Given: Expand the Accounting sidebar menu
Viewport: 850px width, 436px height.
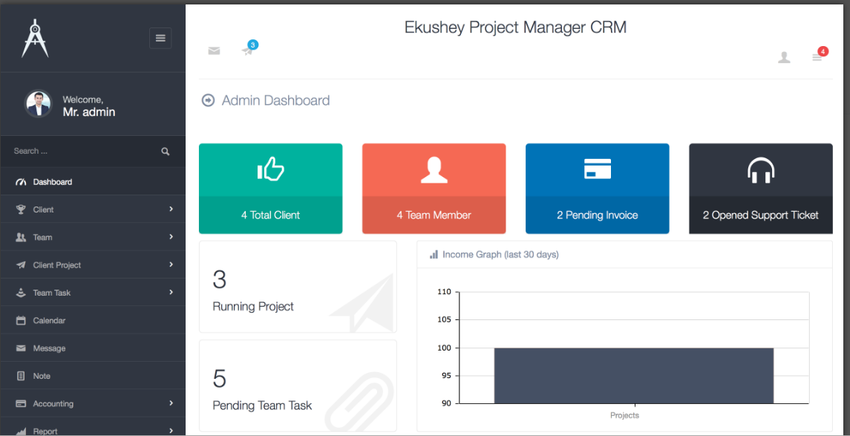Looking at the screenshot, I should pyautogui.click(x=92, y=404).
